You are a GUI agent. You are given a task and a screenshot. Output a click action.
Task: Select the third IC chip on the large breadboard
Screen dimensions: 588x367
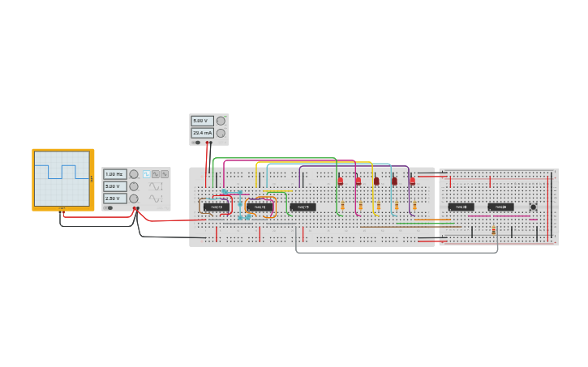[303, 207]
